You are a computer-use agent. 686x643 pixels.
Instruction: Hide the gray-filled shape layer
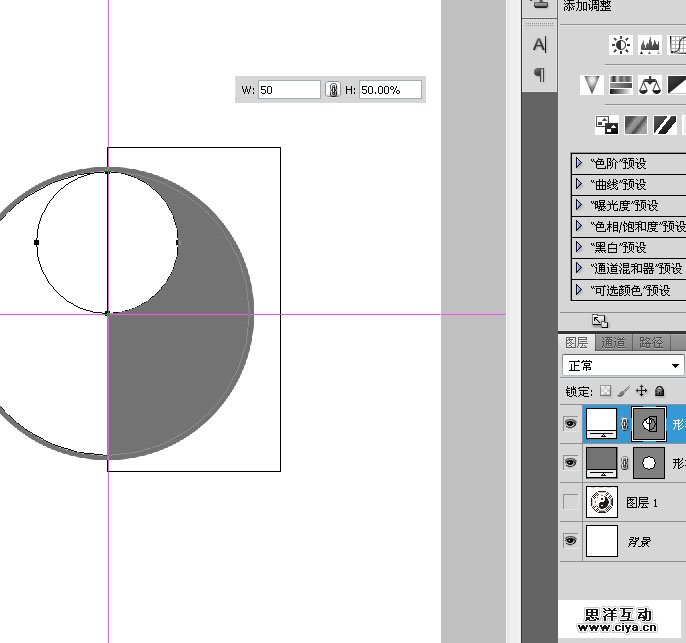coord(570,463)
